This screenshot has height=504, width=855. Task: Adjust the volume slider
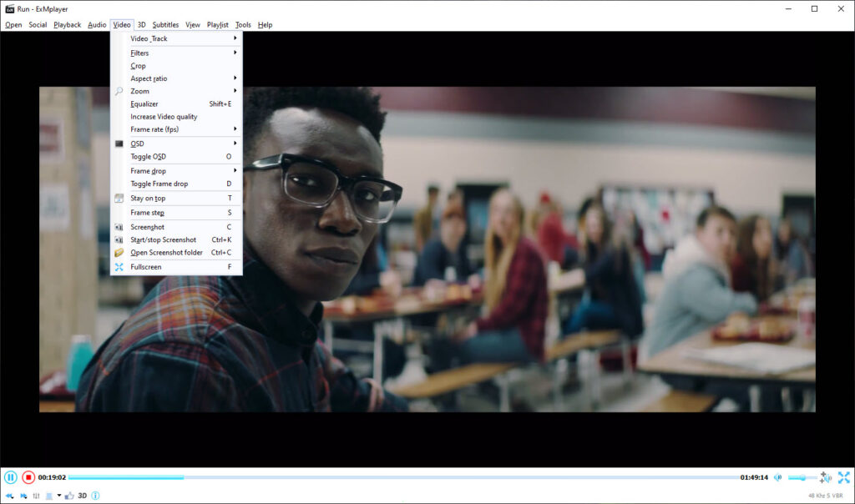coord(802,478)
